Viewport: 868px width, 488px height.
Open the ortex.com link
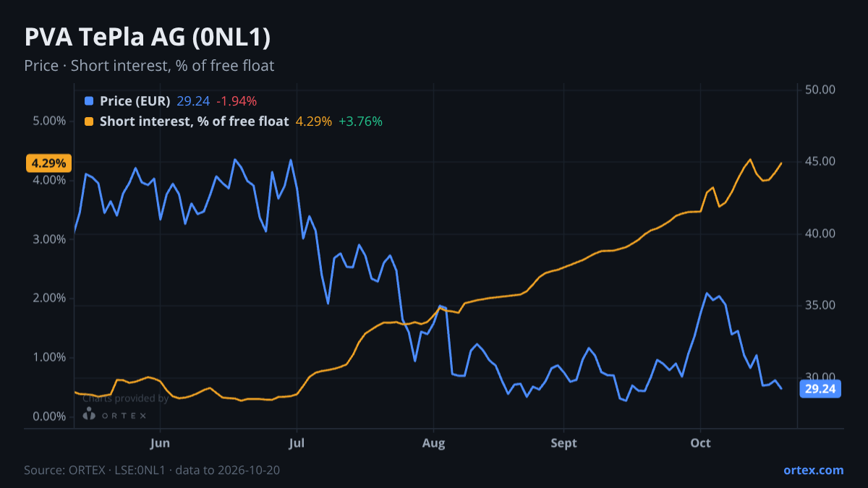[x=813, y=470]
